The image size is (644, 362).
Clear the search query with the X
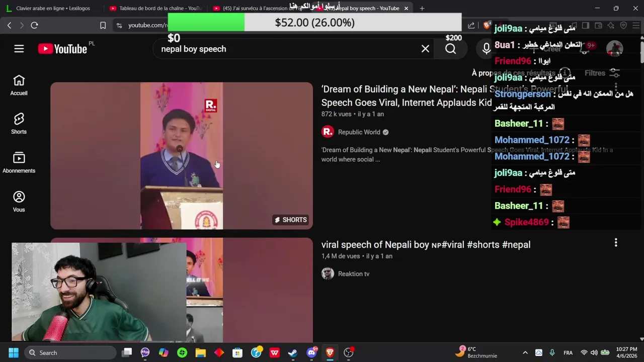pos(425,49)
